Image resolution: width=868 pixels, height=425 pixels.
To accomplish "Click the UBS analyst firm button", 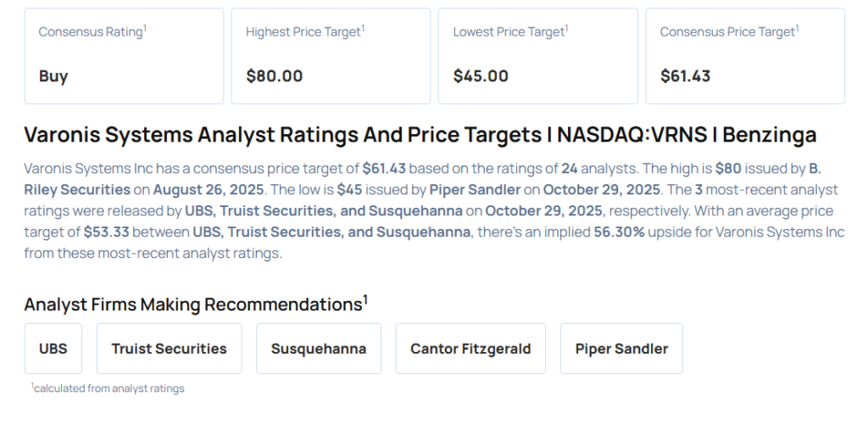I will (53, 349).
